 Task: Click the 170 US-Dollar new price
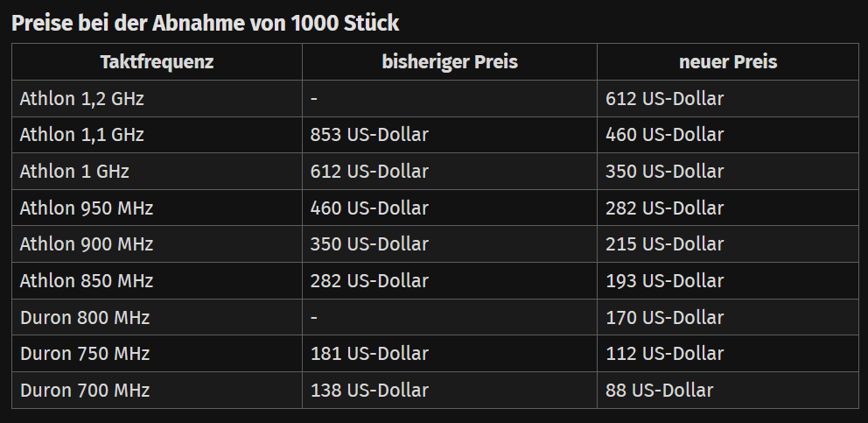coord(665,317)
